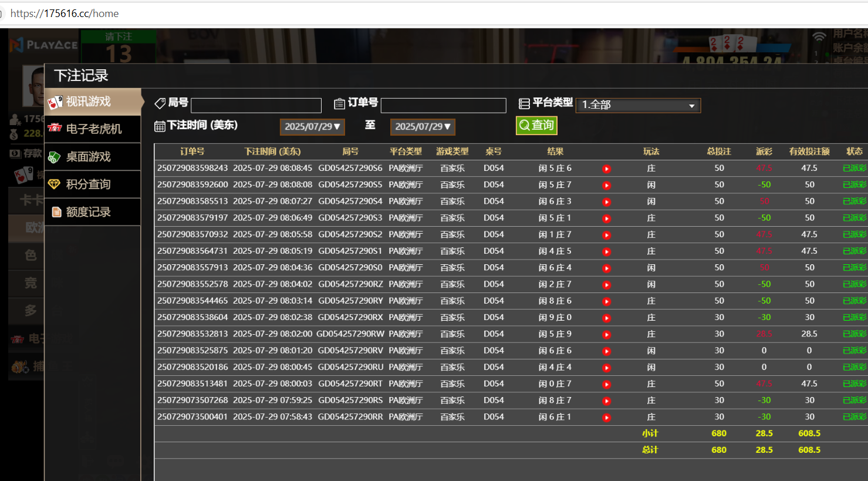Click the browser address bar URL
The height and width of the screenshot is (481, 868).
click(x=65, y=14)
